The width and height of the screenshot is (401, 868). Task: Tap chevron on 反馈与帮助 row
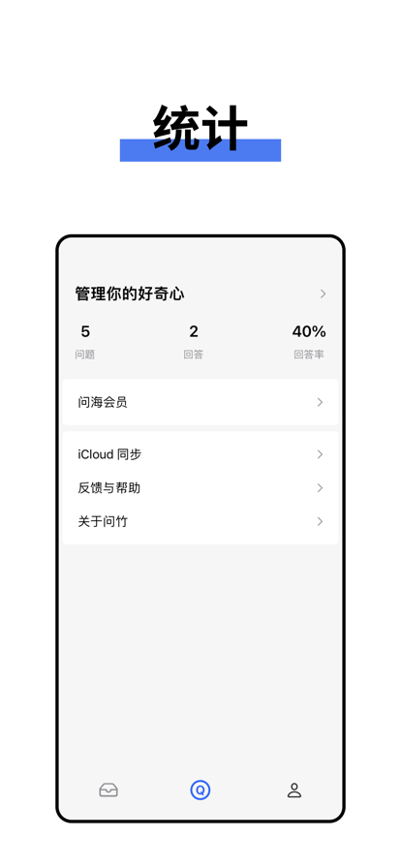click(x=320, y=487)
